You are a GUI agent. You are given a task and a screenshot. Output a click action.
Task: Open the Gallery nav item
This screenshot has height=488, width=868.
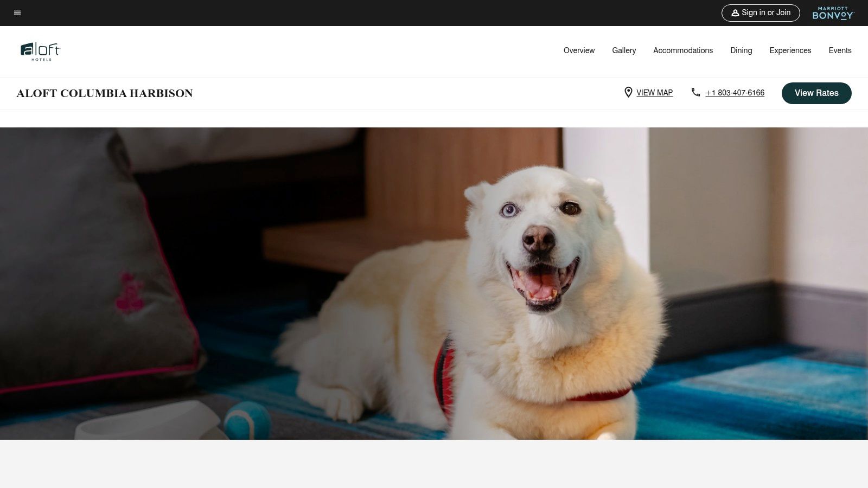[x=624, y=50]
